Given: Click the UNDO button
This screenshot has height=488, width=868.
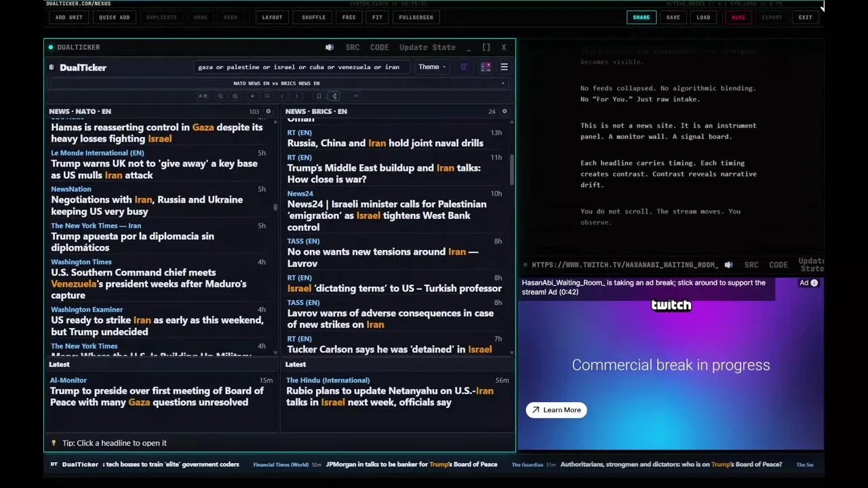Looking at the screenshot, I should (x=200, y=18).
